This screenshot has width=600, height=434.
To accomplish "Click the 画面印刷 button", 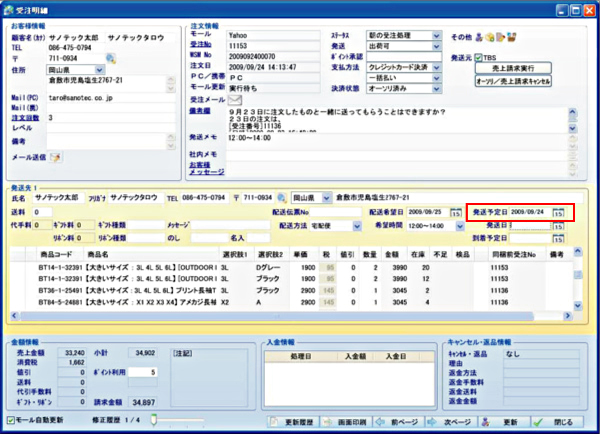I will [346, 422].
